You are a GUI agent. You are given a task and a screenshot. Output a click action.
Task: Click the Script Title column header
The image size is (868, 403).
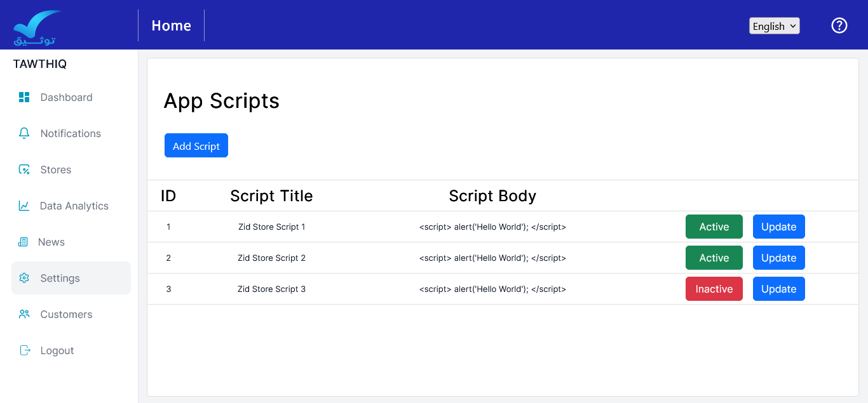pos(271,195)
